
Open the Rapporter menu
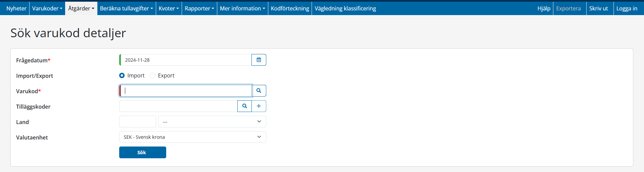[199, 8]
